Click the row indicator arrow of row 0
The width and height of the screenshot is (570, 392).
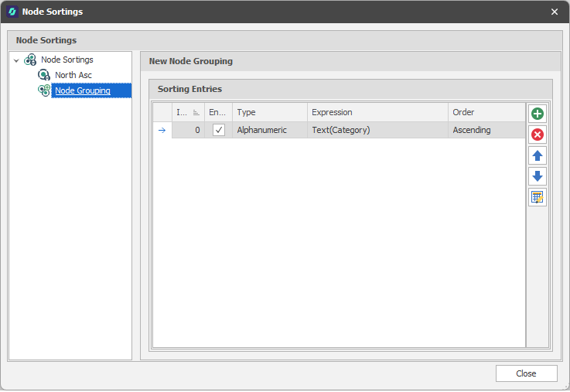(x=162, y=130)
